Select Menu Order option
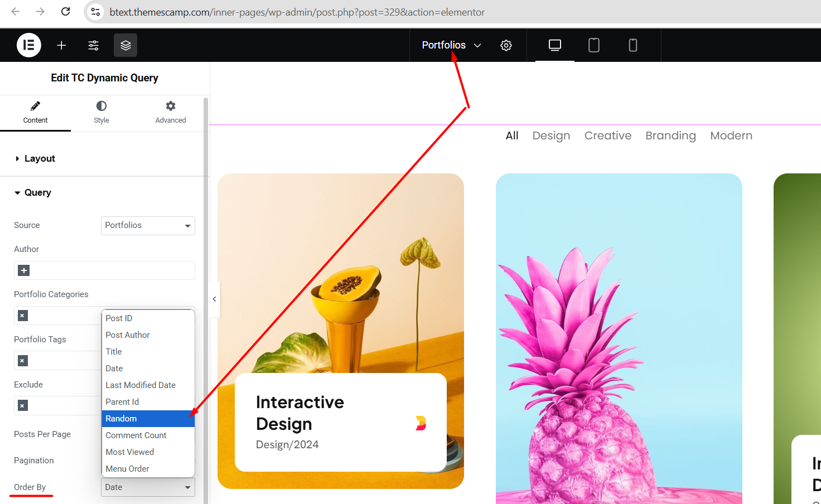 (x=148, y=469)
